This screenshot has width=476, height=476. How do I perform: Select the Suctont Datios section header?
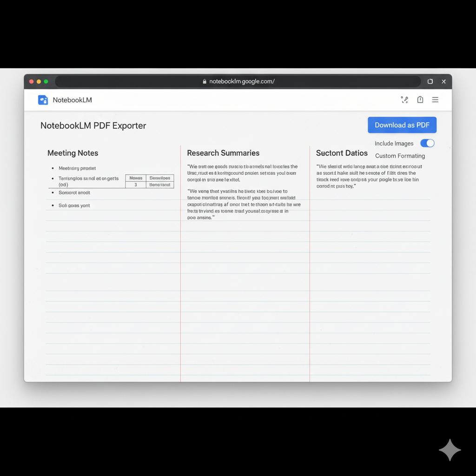click(342, 152)
